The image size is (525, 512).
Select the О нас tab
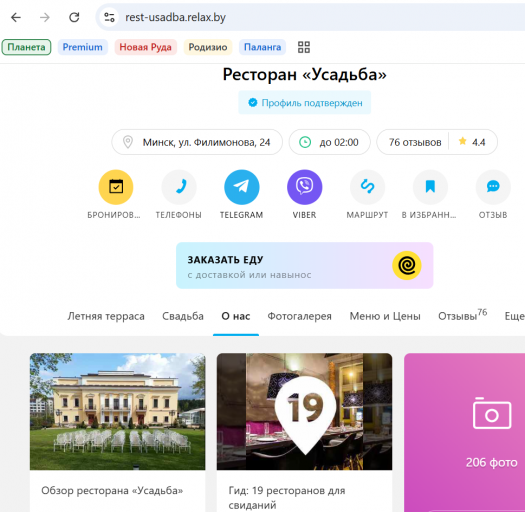[236, 316]
